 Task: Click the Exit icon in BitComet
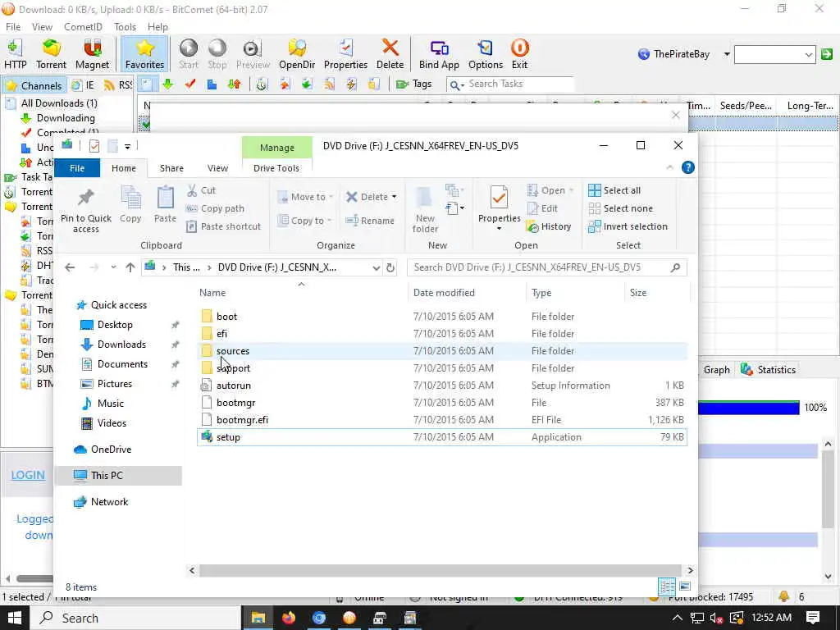[x=519, y=54]
